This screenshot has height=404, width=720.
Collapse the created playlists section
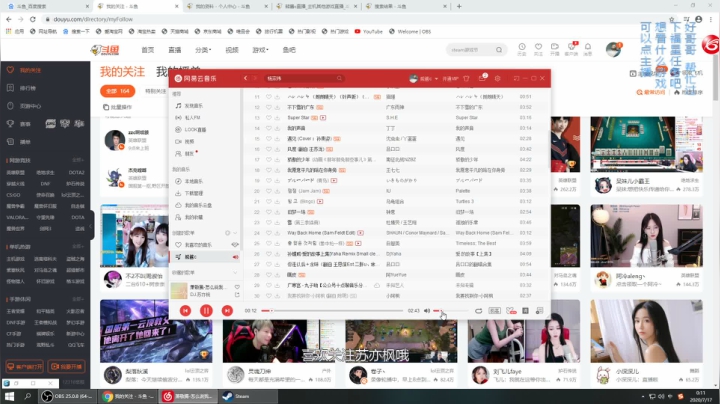tap(235, 233)
